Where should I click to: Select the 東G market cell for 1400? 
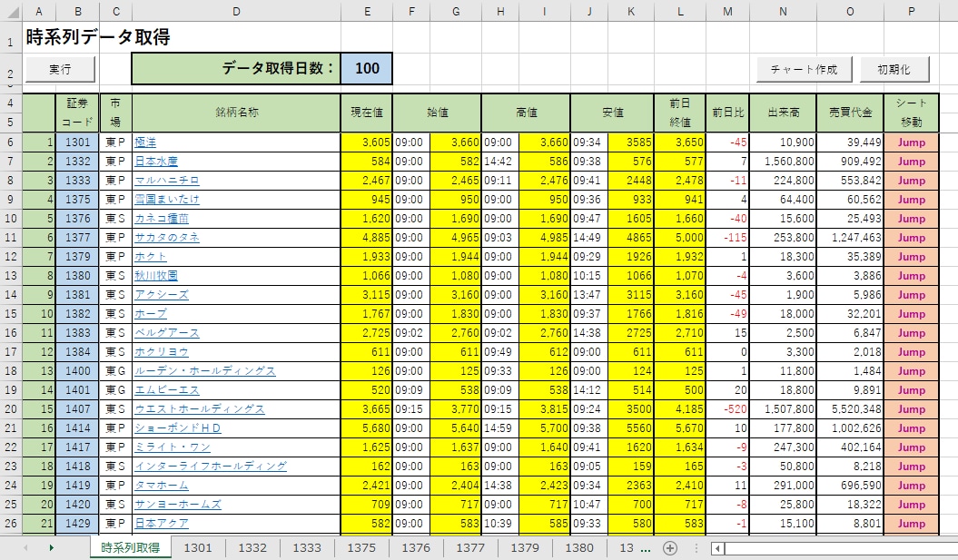coord(115,370)
